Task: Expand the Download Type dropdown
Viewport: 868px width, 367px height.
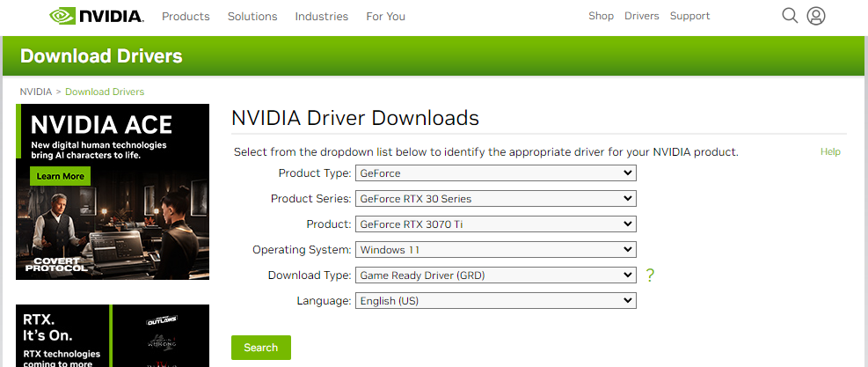Action: coord(496,275)
